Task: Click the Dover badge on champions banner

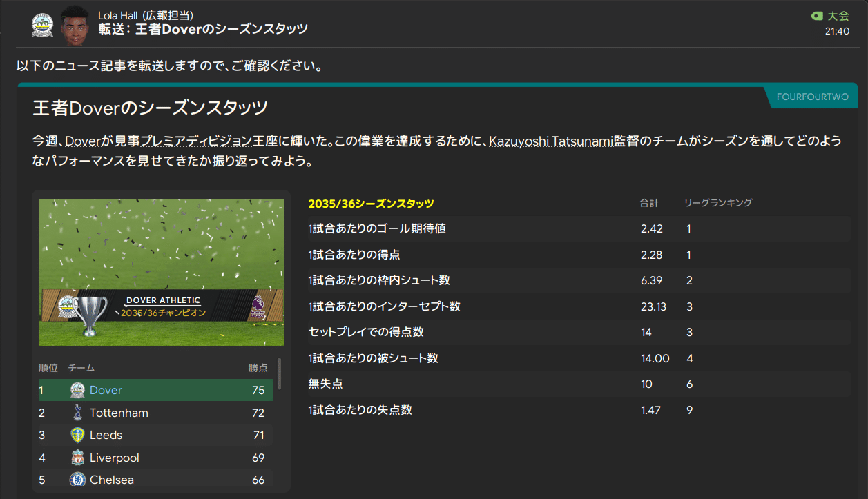Action: click(68, 306)
